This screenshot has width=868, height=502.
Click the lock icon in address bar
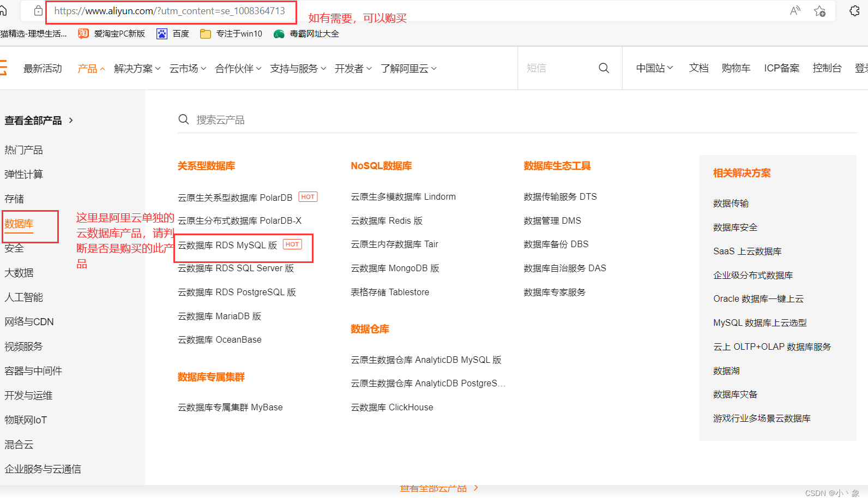click(38, 11)
